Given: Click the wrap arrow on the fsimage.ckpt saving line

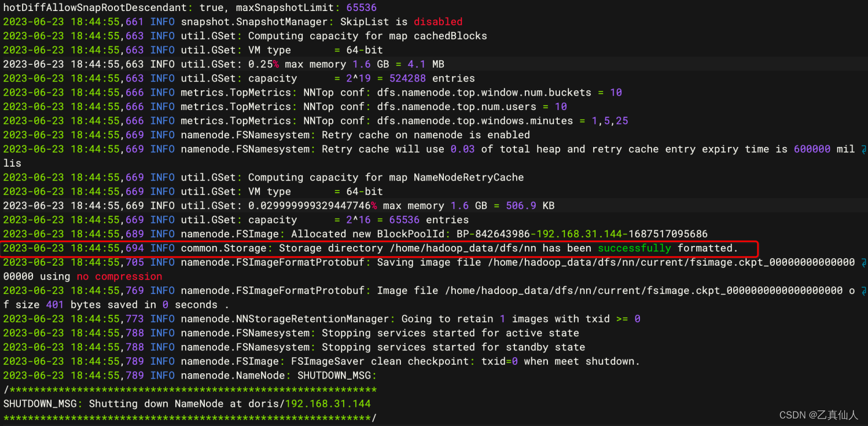Looking at the screenshot, I should click(x=863, y=262).
